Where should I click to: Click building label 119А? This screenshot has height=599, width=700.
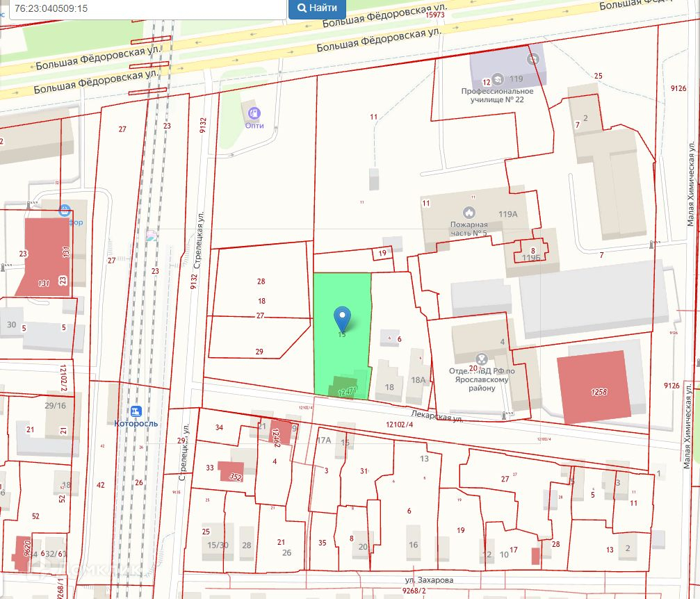(508, 214)
